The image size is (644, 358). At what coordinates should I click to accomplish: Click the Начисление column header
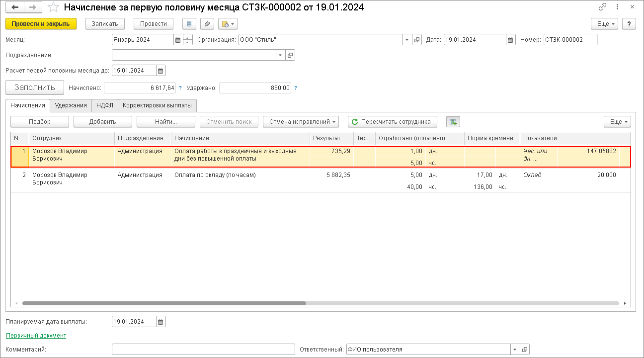241,138
